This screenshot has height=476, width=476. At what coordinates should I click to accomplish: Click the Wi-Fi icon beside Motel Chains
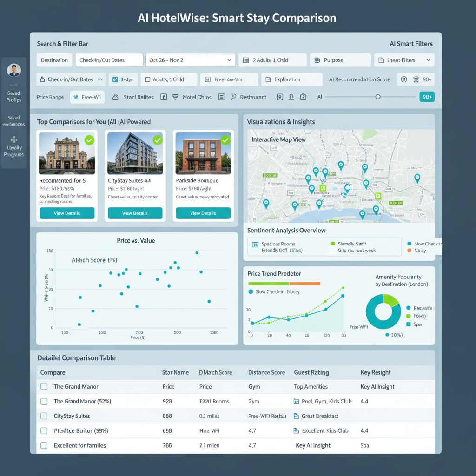click(x=175, y=97)
